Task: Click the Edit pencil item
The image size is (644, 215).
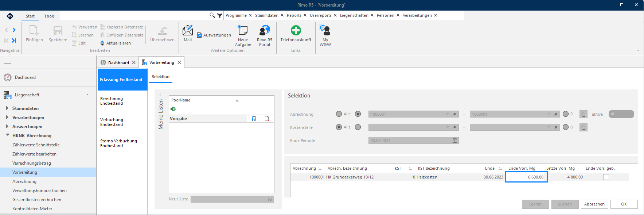Action: [x=79, y=43]
